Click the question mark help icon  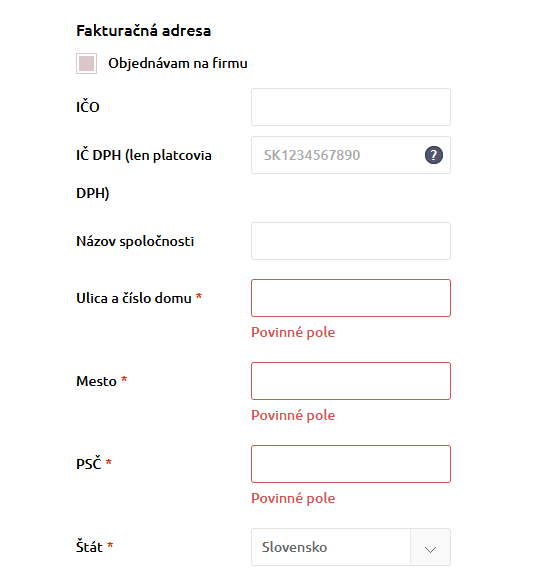[x=433, y=155]
